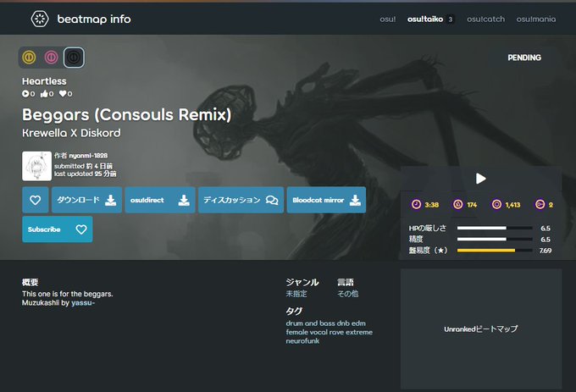
Task: Switch to the osu! mode tab
Action: tap(388, 19)
